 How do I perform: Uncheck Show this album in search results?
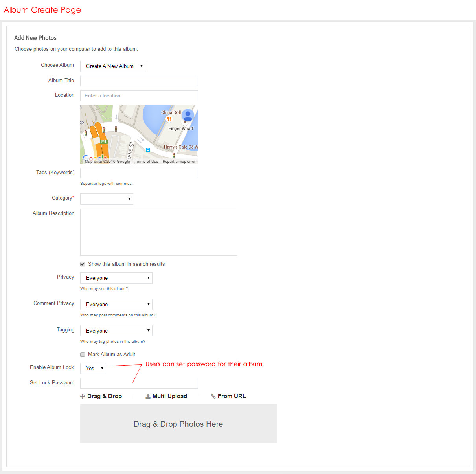click(83, 264)
